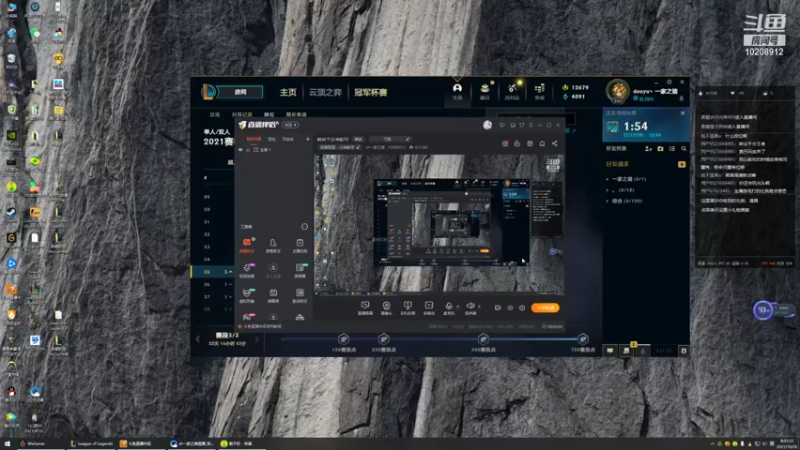Open speaker options arrow in streaming app
Image resolution: width=800 pixels, height=450 pixels.
(479, 307)
